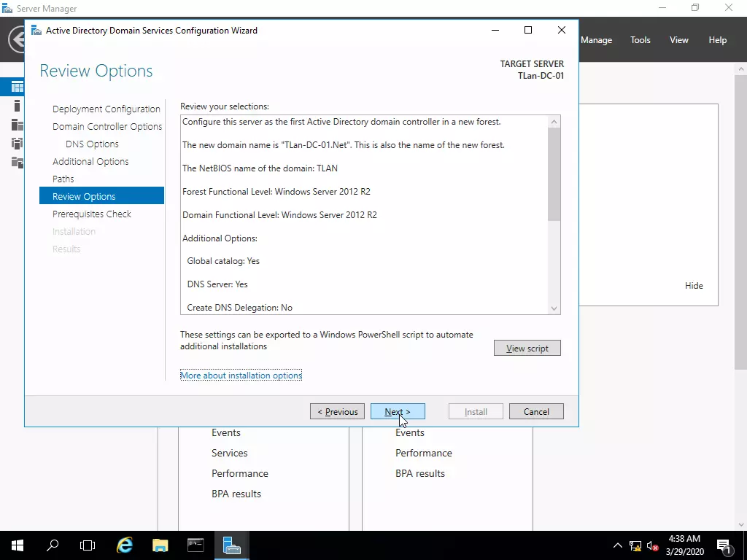Click the Next button
The width and height of the screenshot is (747, 560).
(398, 411)
